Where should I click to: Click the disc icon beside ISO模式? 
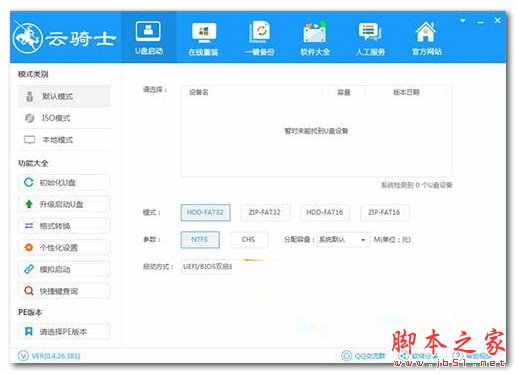tap(30, 118)
